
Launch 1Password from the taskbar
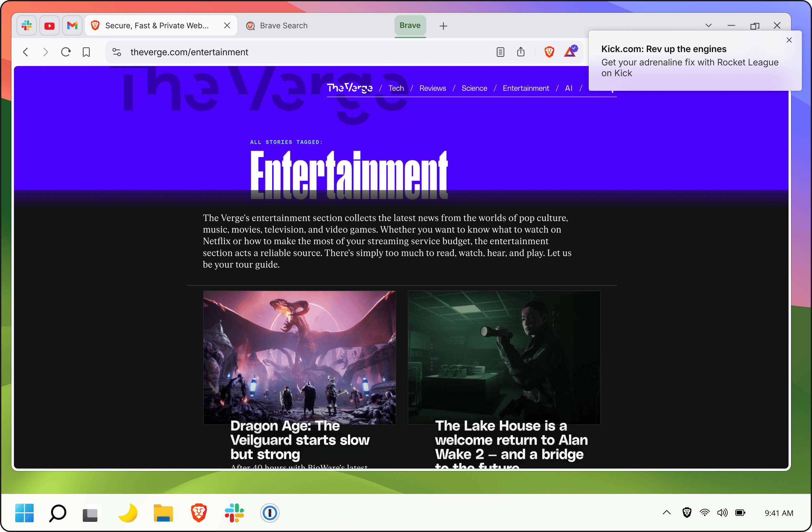coord(270,513)
